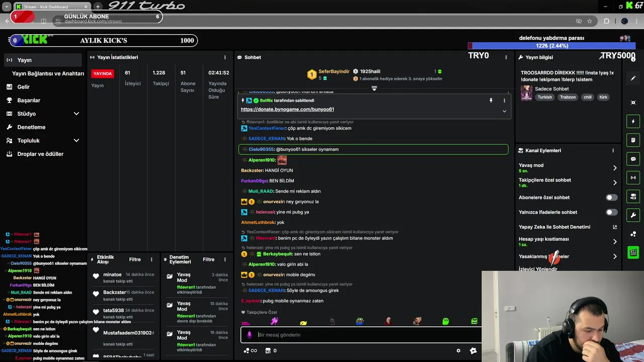
Task: Open Etkinlik Akışı panel three-dot menu
Action: click(x=151, y=259)
